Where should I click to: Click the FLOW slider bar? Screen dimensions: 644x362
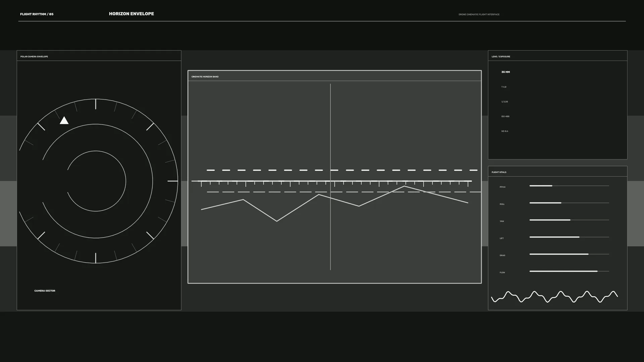[569, 271]
